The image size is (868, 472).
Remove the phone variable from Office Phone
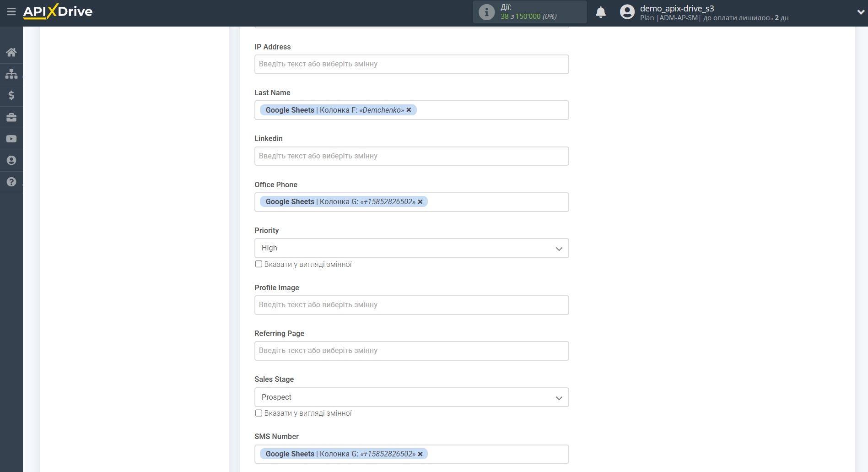[x=420, y=202]
